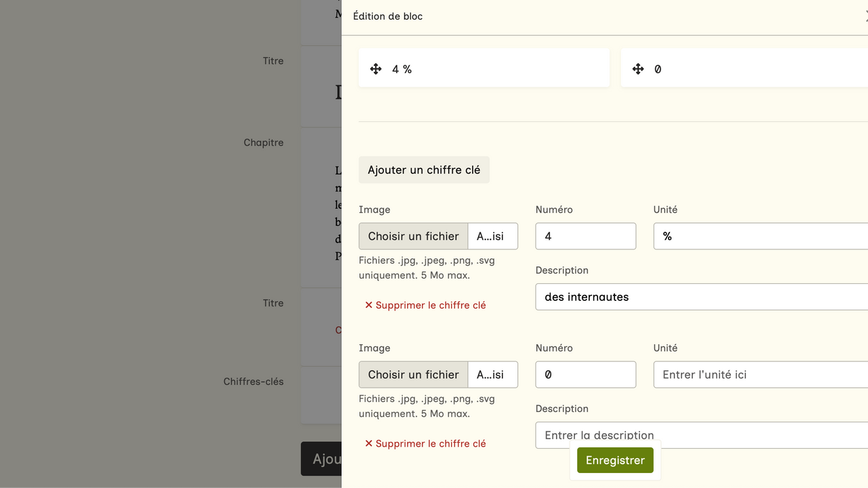Screen dimensions: 868x488
Task: Select the "4 %" key figure card
Action: (x=502, y=69)
